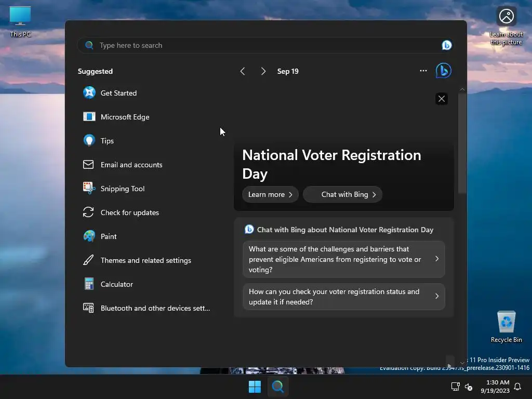
Task: Open Paint palette icon
Action: [89, 236]
